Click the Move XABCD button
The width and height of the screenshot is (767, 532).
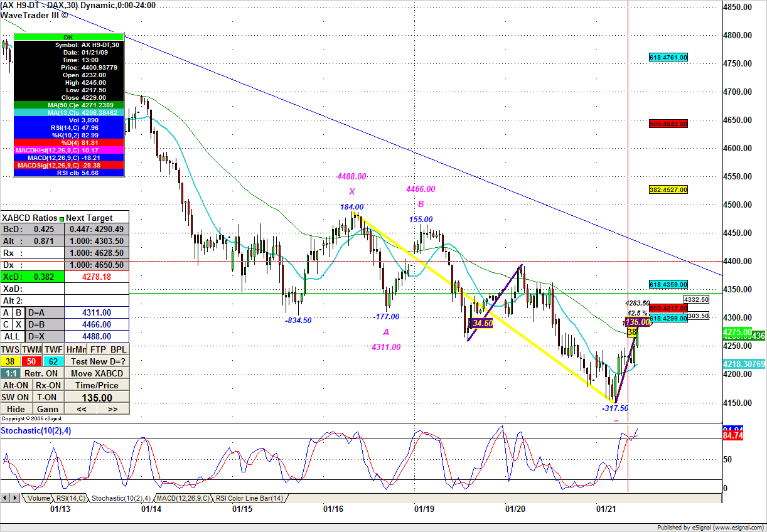click(x=97, y=373)
